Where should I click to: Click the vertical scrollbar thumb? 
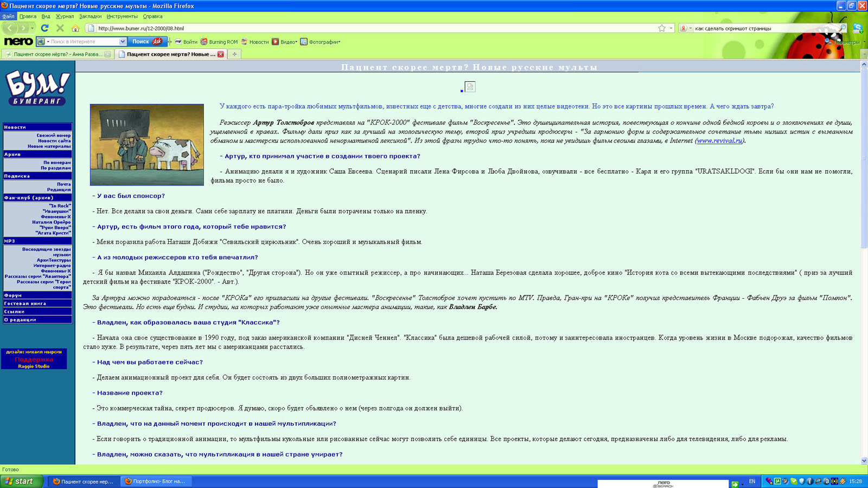864,158
